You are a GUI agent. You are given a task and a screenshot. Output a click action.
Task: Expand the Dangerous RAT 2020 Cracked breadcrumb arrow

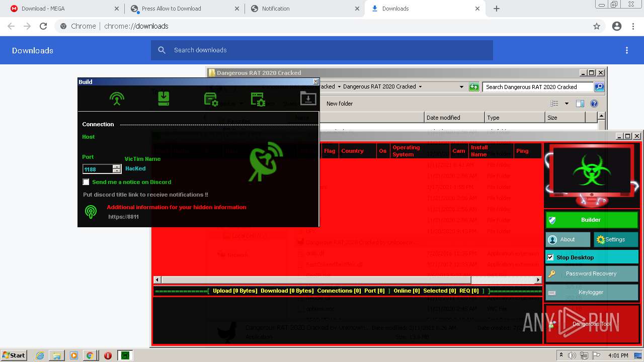(x=421, y=86)
